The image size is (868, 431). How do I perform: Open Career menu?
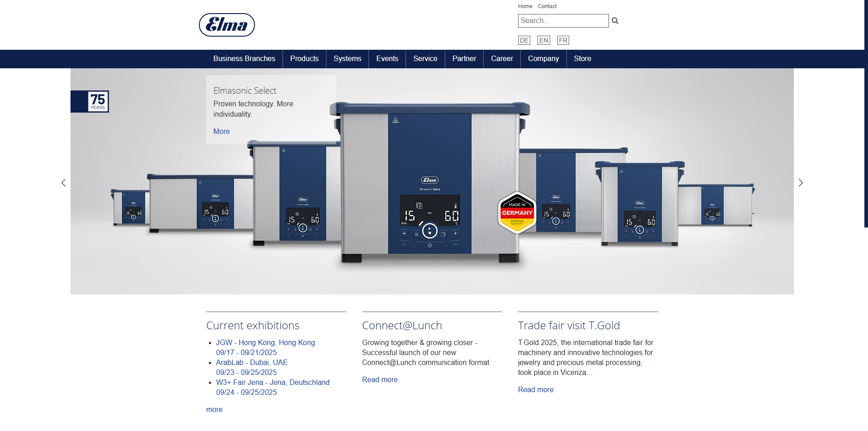click(502, 59)
